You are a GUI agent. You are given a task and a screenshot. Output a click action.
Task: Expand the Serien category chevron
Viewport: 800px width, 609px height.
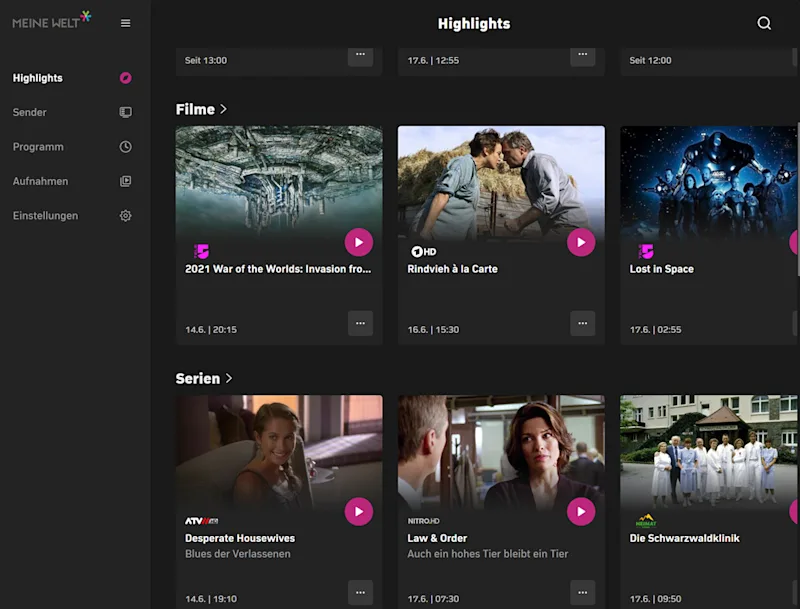coord(229,378)
